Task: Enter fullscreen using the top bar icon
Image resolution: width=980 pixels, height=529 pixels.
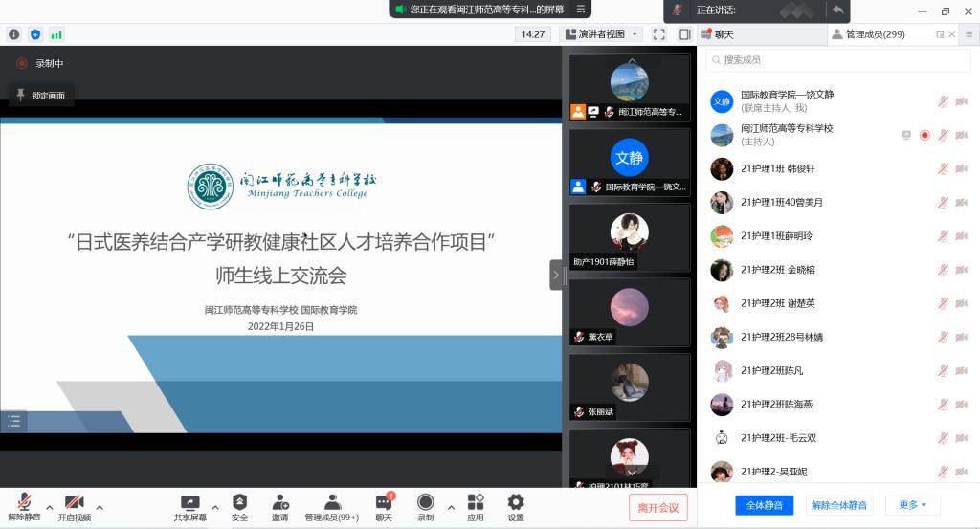Action: (x=658, y=34)
